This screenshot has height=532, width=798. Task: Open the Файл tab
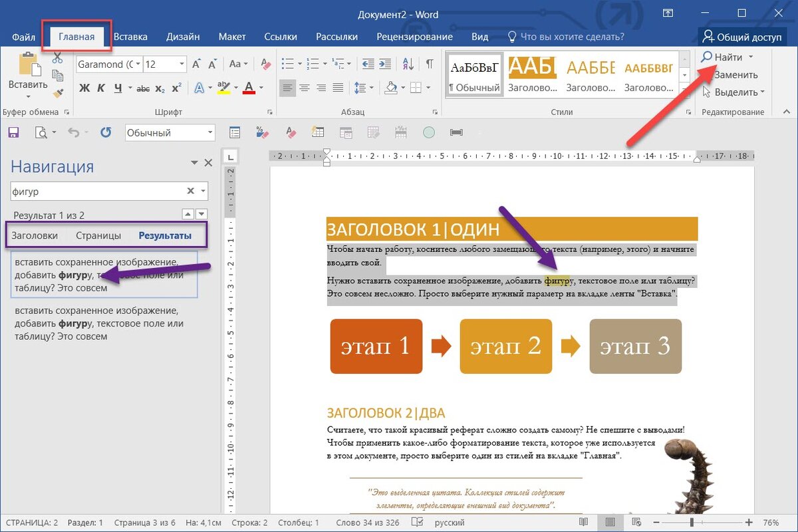coord(23,37)
